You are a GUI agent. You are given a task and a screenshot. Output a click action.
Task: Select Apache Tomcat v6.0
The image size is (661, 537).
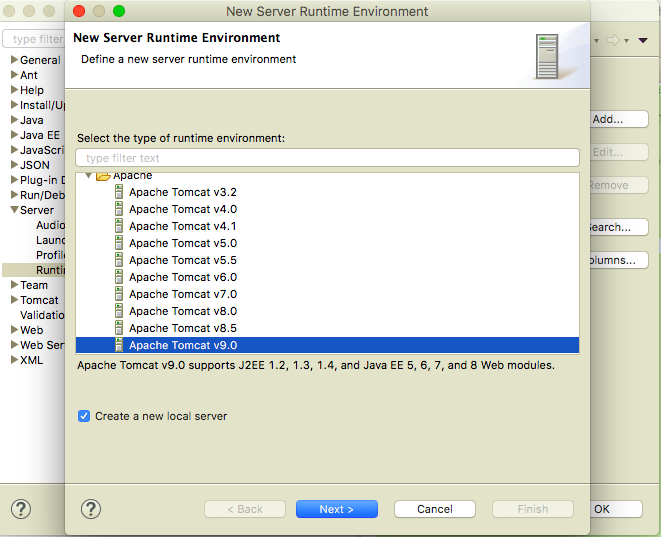pos(183,277)
